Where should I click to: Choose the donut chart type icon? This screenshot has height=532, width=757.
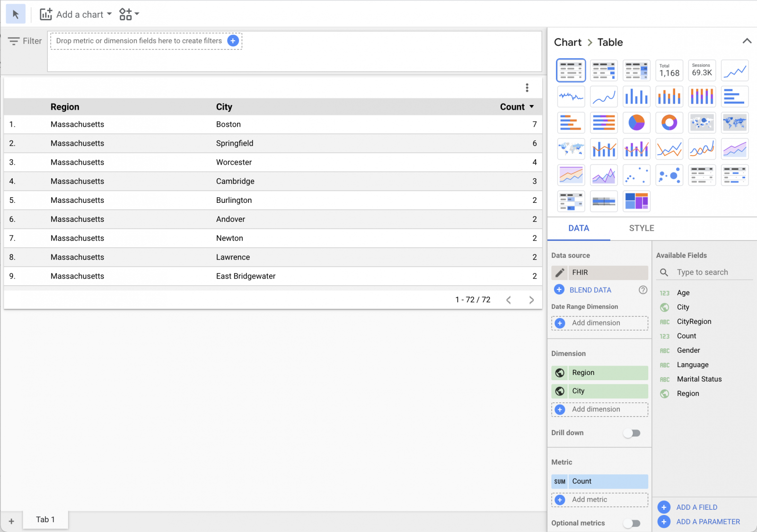tap(669, 123)
